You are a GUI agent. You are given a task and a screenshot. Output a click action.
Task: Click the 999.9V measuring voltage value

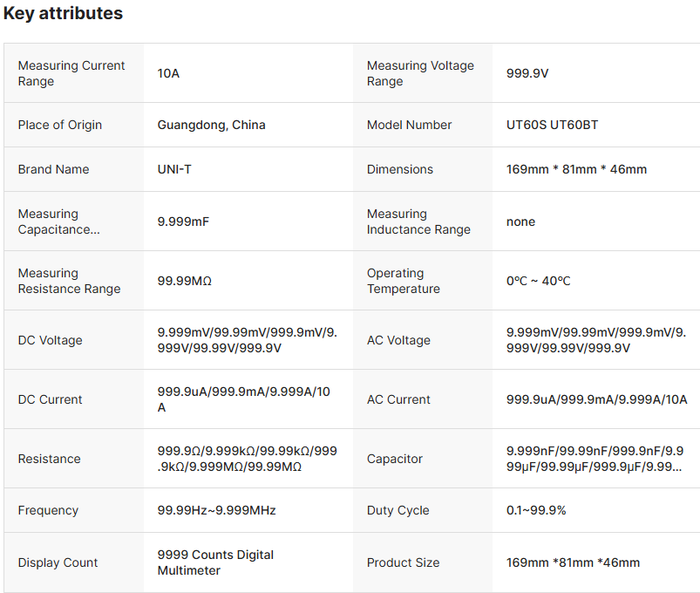[527, 73]
